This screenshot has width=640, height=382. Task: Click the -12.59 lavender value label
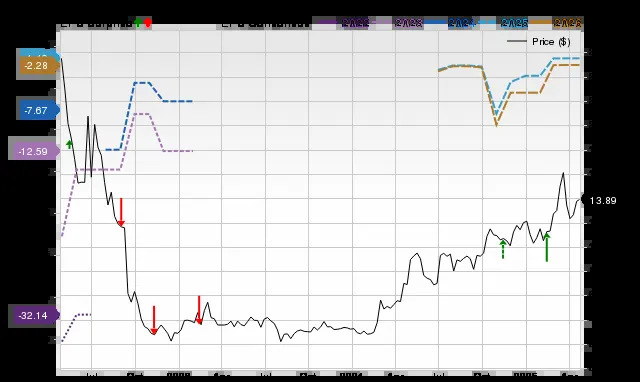pyautogui.click(x=34, y=151)
